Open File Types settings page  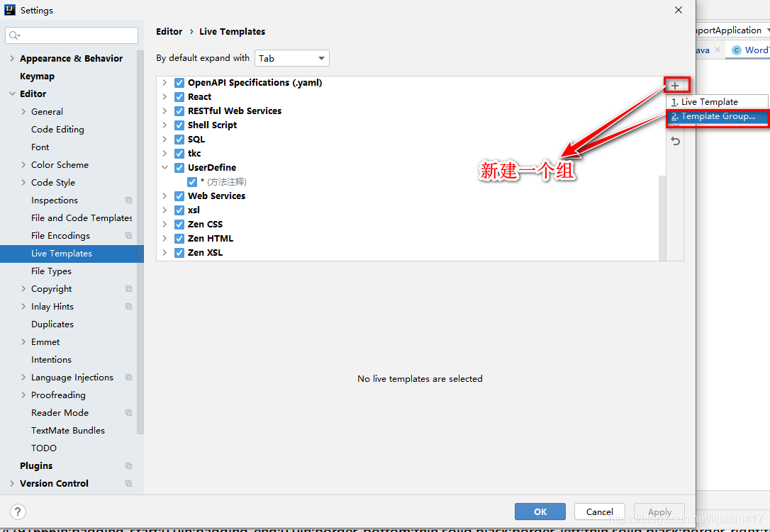(51, 271)
